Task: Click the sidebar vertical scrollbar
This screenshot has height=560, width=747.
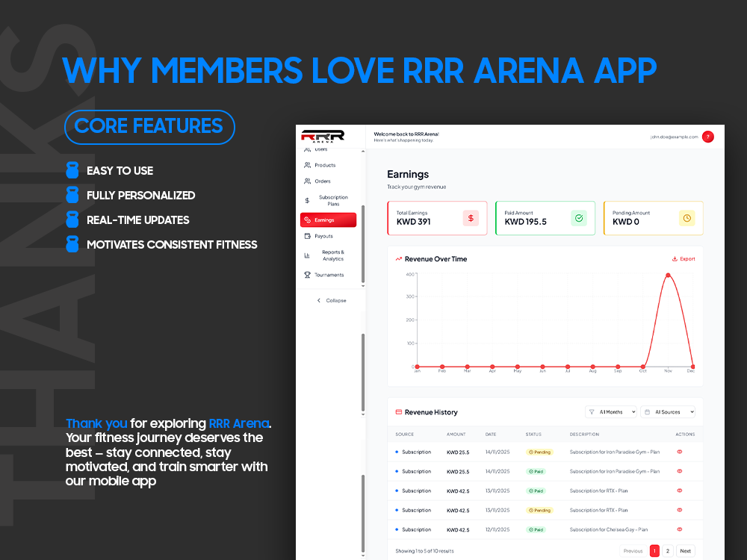Action: point(363,244)
